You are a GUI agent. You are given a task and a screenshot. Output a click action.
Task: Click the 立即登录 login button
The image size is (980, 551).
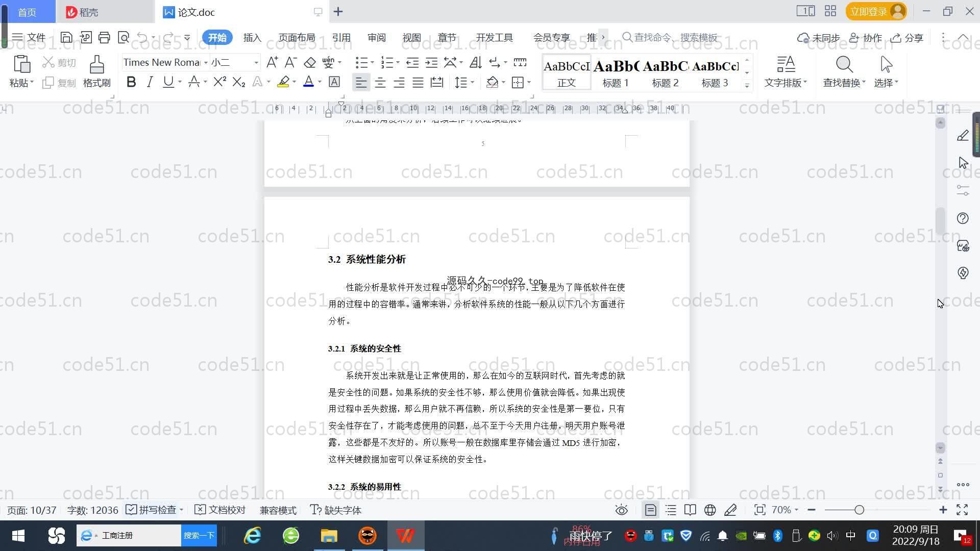click(876, 11)
